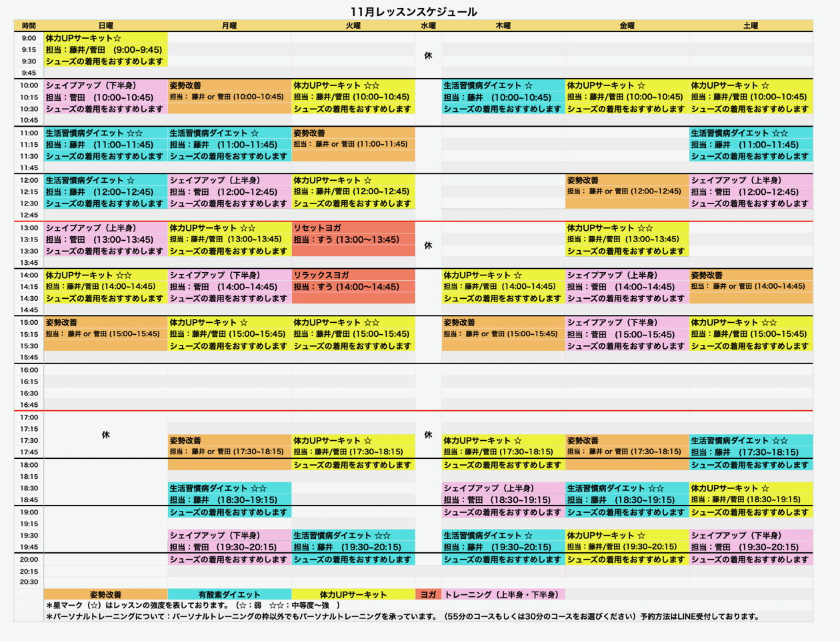This screenshot has height=641, width=840.
Task: Click 担当：藤井/菅田 (12:00~12:45)
Action: 353,191
